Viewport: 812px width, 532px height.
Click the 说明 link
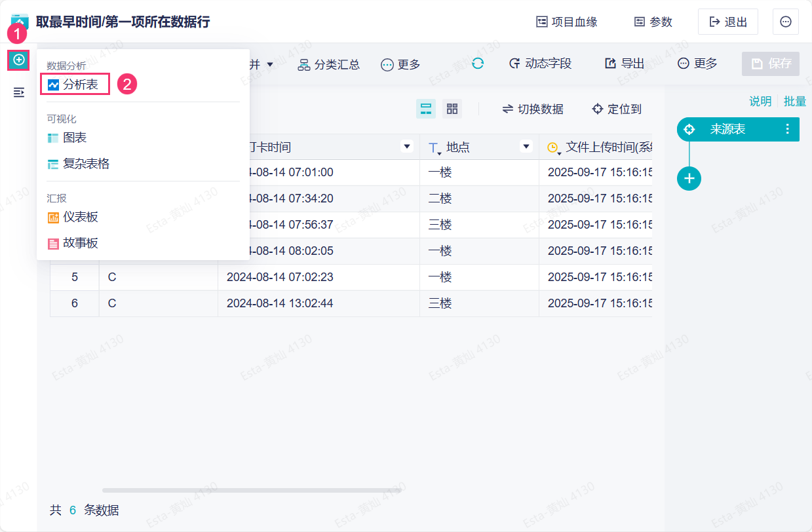760,102
